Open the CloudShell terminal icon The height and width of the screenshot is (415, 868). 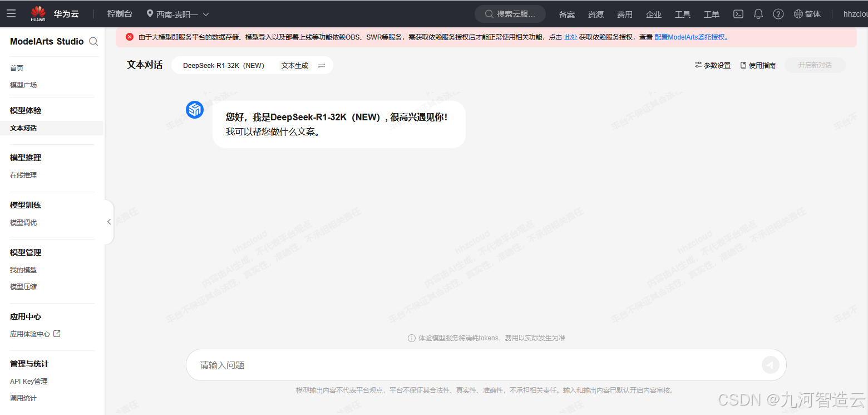click(x=738, y=14)
